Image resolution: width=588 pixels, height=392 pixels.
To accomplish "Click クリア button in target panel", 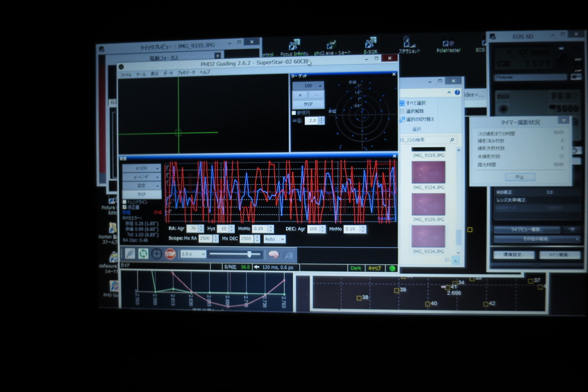I will tap(308, 104).
